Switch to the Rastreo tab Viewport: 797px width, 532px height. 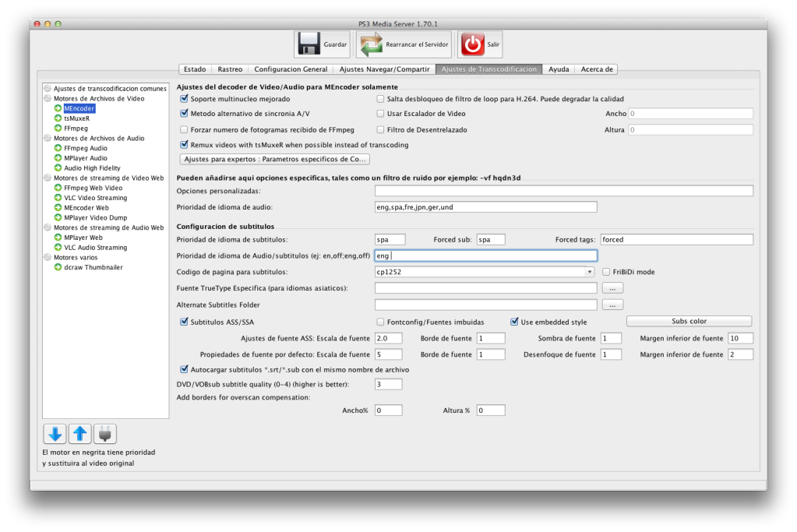[x=230, y=69]
